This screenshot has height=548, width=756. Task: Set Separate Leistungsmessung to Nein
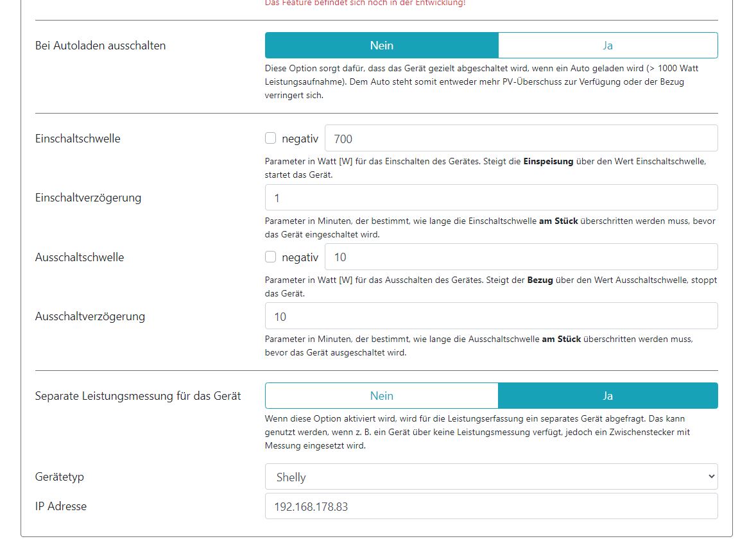(381, 396)
